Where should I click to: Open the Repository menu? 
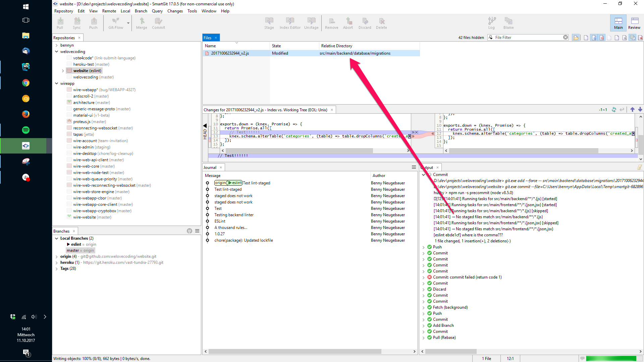[64, 11]
